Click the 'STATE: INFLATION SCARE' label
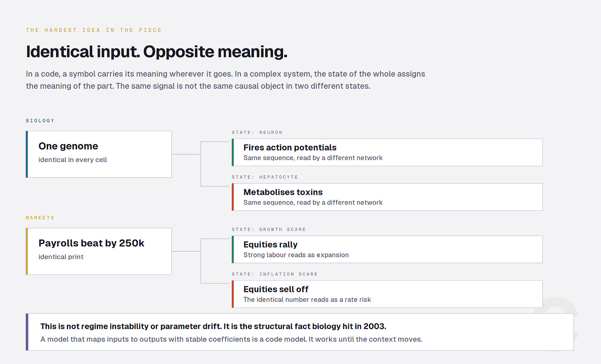 point(274,274)
